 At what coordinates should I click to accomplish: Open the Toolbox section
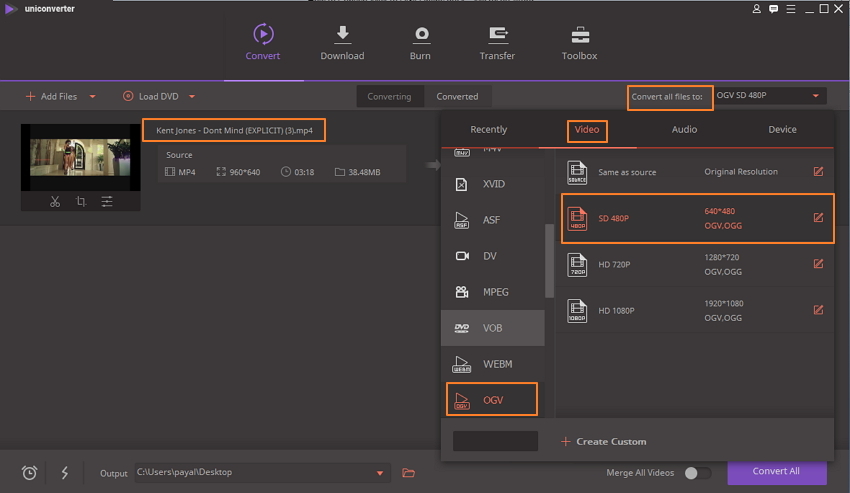[579, 42]
